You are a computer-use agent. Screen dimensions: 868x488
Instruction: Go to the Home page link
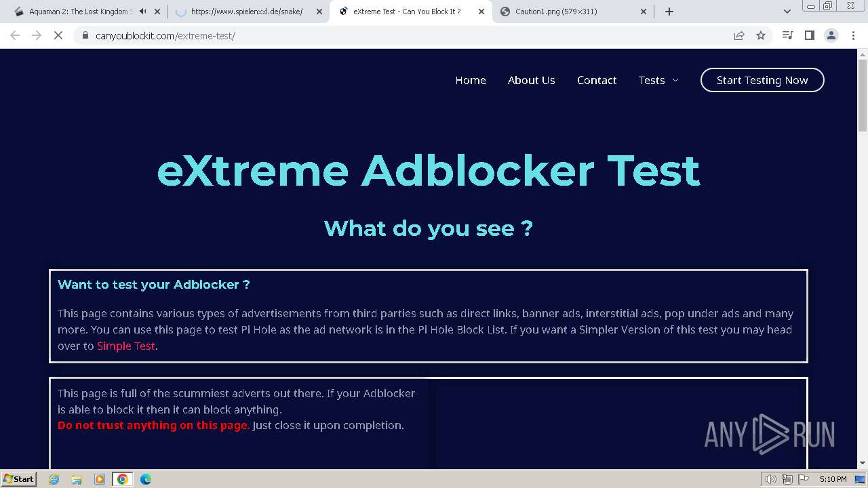[471, 80]
